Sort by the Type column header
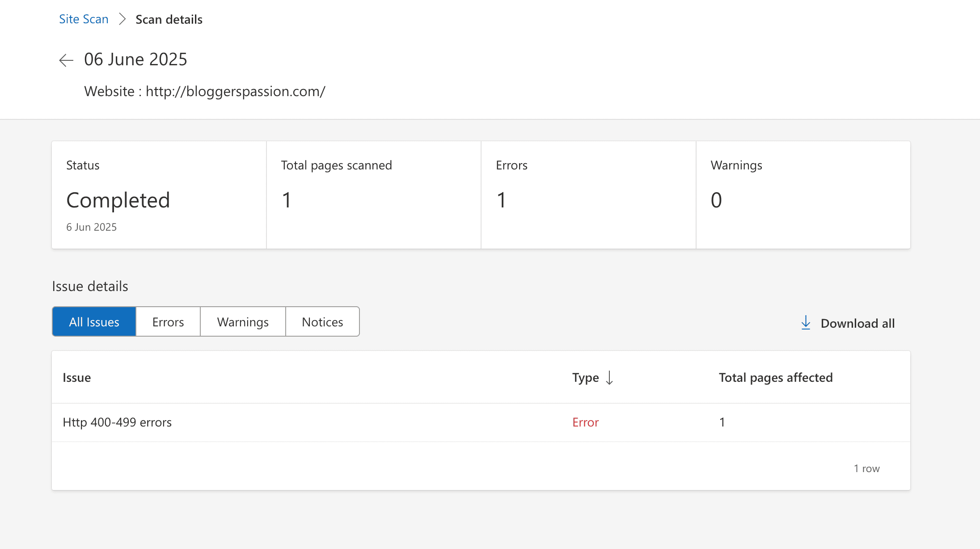Viewport: 980px width, 549px height. [585, 378]
